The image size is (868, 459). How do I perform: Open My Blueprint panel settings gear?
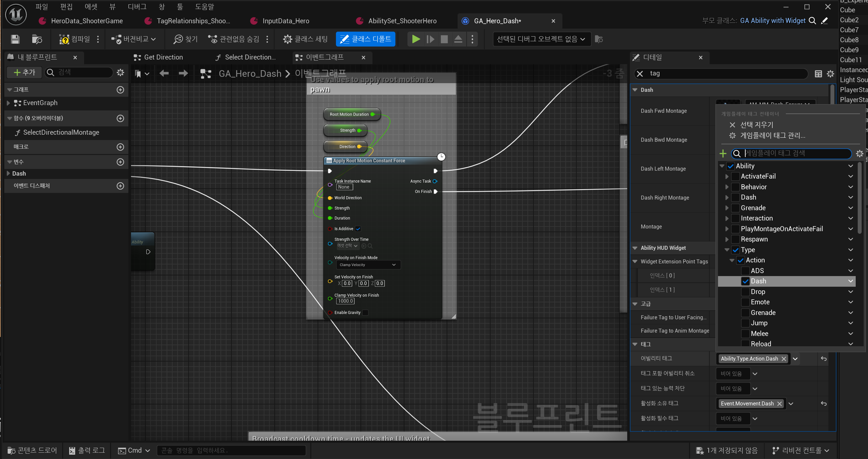click(x=120, y=72)
